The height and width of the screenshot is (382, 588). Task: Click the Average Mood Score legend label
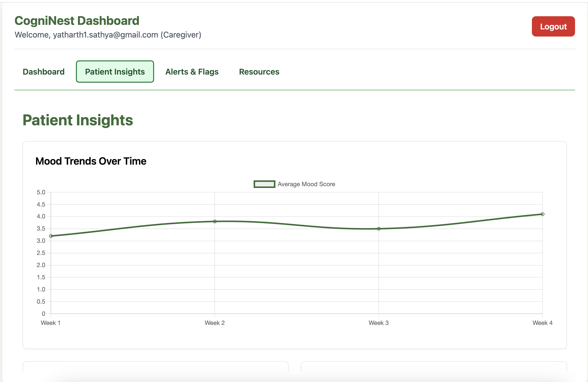306,184
